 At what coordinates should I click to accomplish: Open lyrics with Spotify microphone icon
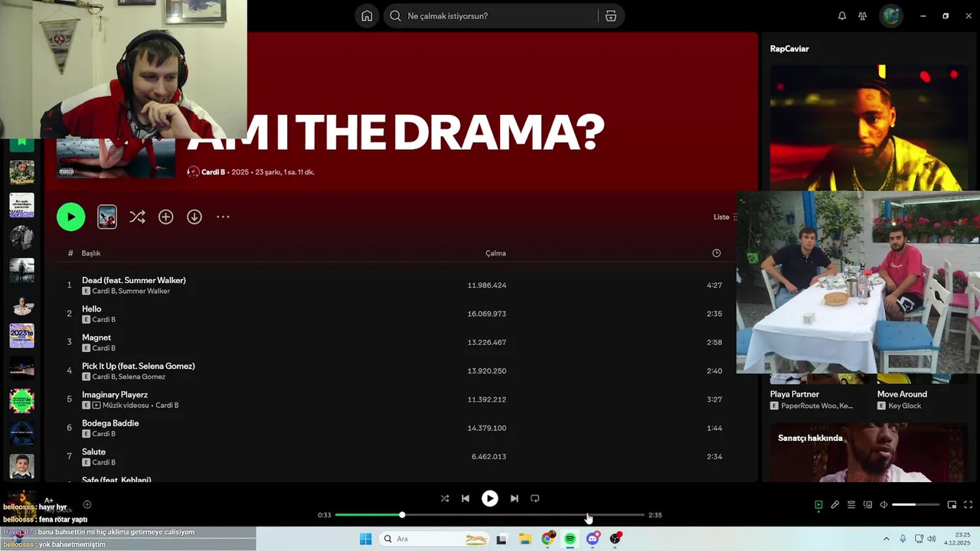[835, 505]
